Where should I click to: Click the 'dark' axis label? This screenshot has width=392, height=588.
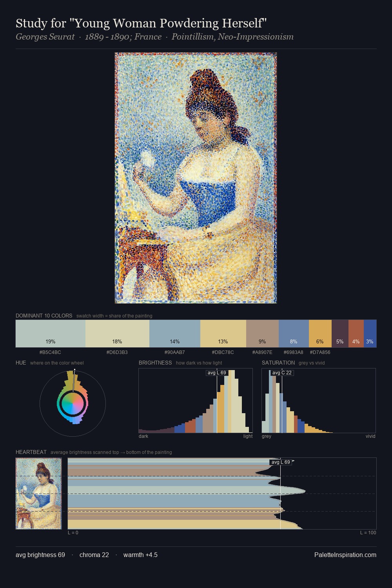[x=143, y=436]
